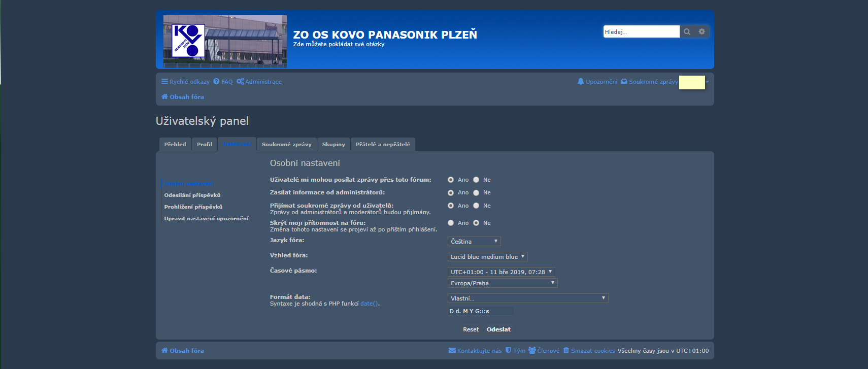Open the Jazyk fóra Čeština dropdown

474,242
